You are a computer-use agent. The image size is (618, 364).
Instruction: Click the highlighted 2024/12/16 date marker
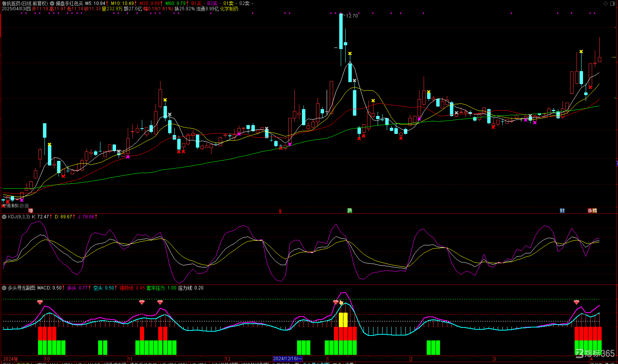pos(288,359)
